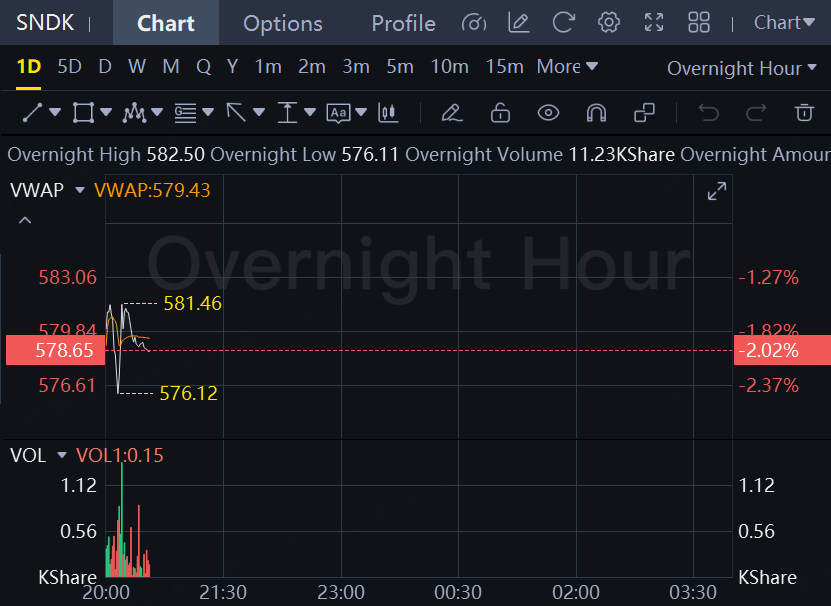Click the eraser/pencil drawing icon
Image resolution: width=831 pixels, height=606 pixels.
(x=451, y=113)
